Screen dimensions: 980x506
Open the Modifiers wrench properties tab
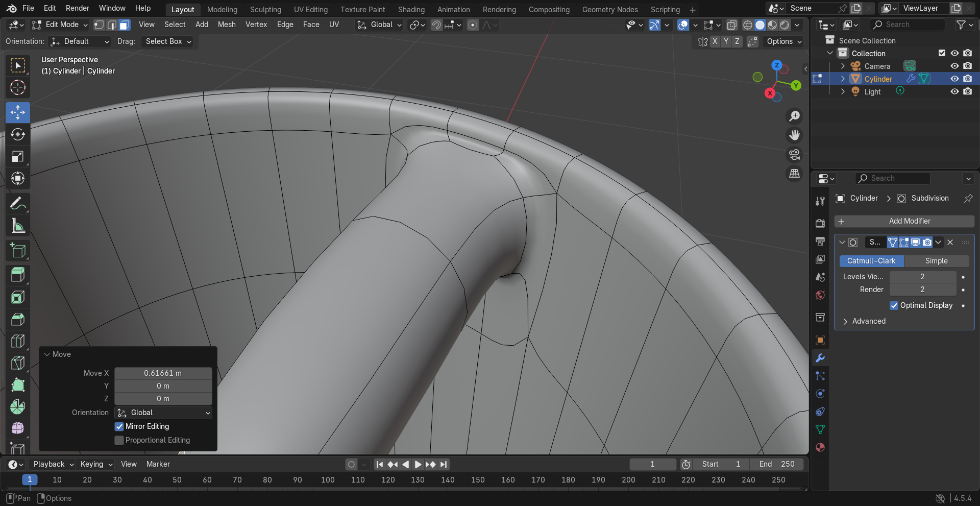point(820,358)
